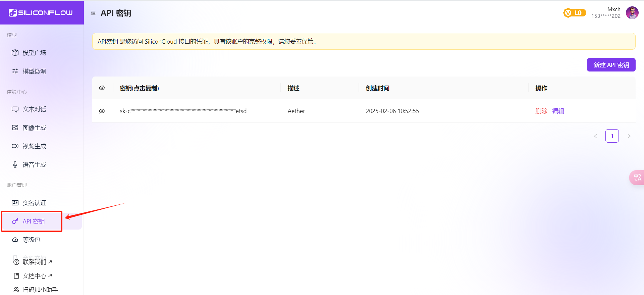Open the user avatar in the header
Image resolution: width=644 pixels, height=295 pixels.
click(x=632, y=13)
